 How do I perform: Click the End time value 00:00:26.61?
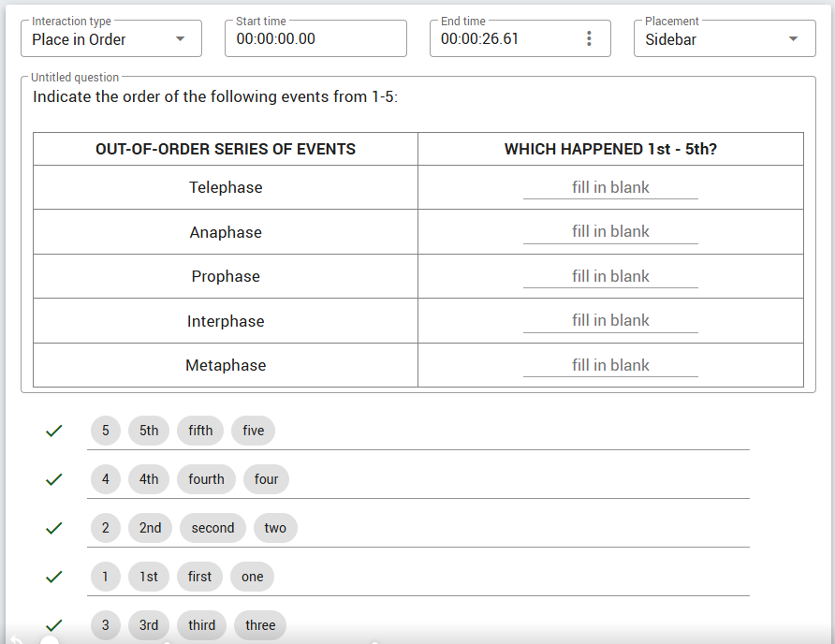(x=479, y=39)
